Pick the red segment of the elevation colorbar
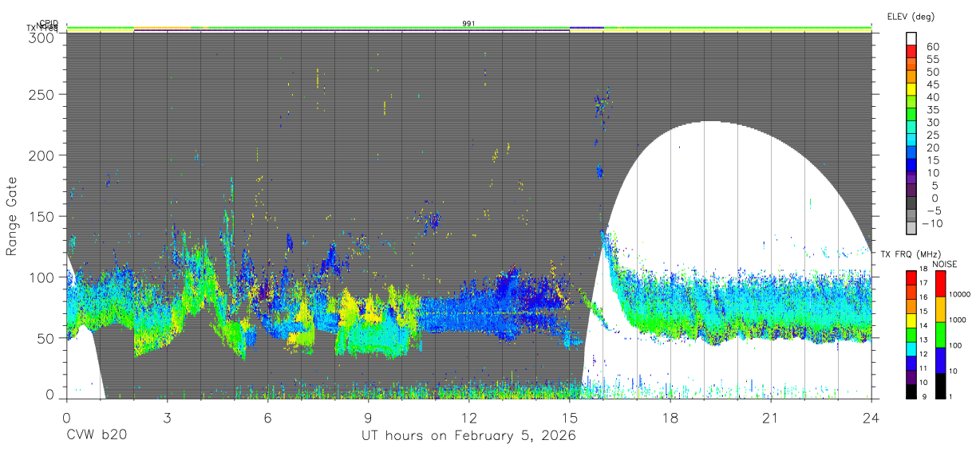The image size is (980, 452). pos(911,51)
